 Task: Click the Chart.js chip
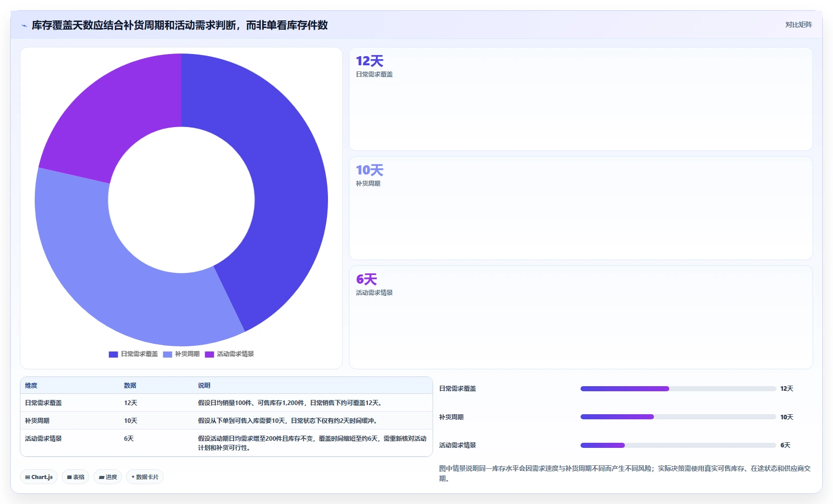[x=39, y=477]
